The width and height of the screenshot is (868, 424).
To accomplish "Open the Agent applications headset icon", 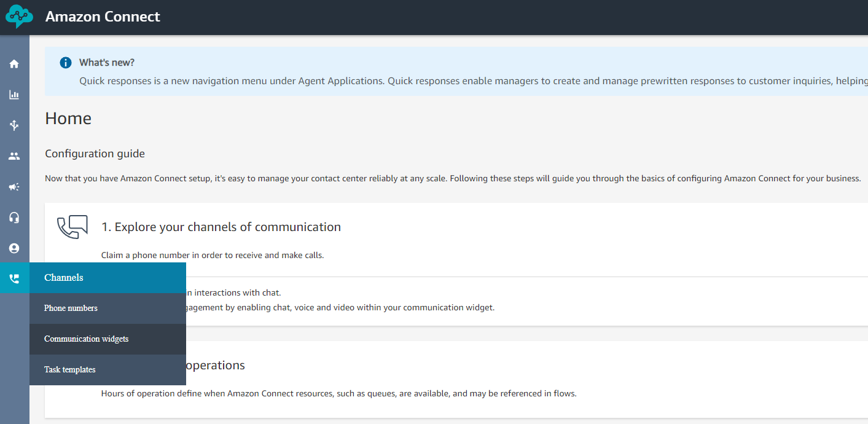I will (x=14, y=218).
